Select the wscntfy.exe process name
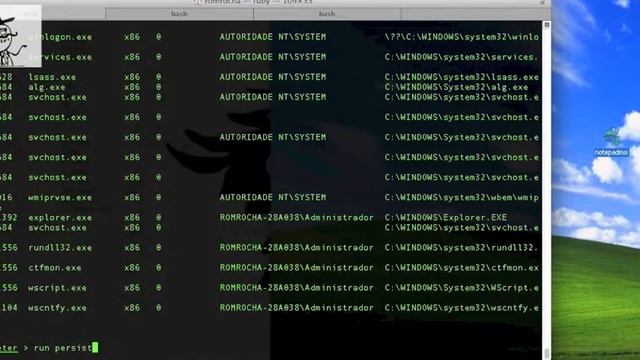Image resolution: width=640 pixels, height=360 pixels. coord(57,308)
